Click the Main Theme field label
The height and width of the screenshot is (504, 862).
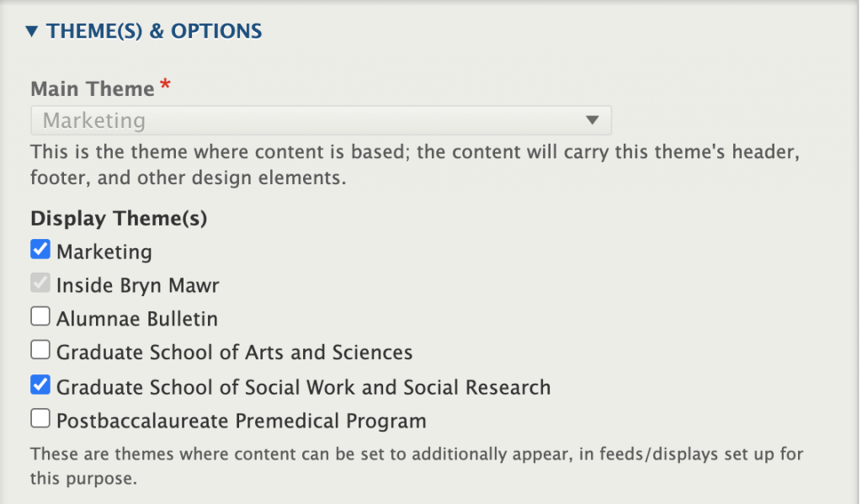point(93,88)
